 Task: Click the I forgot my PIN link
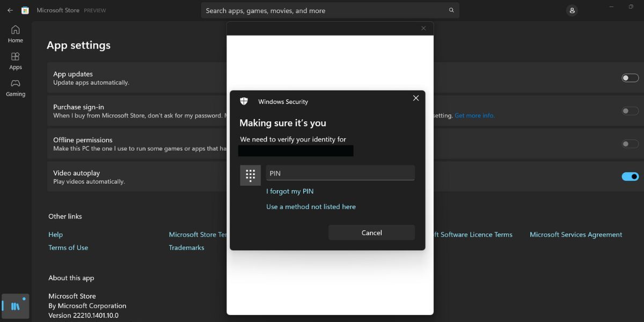[290, 191]
